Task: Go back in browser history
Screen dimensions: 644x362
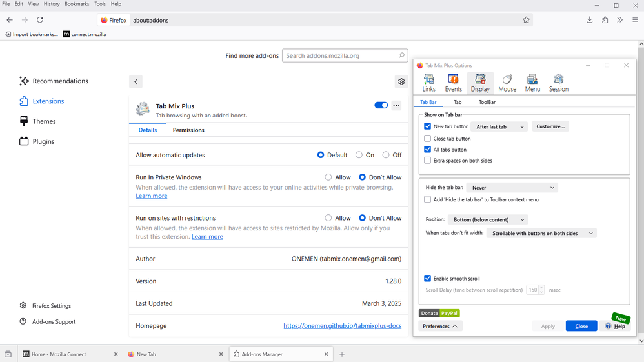Action: 10,20
